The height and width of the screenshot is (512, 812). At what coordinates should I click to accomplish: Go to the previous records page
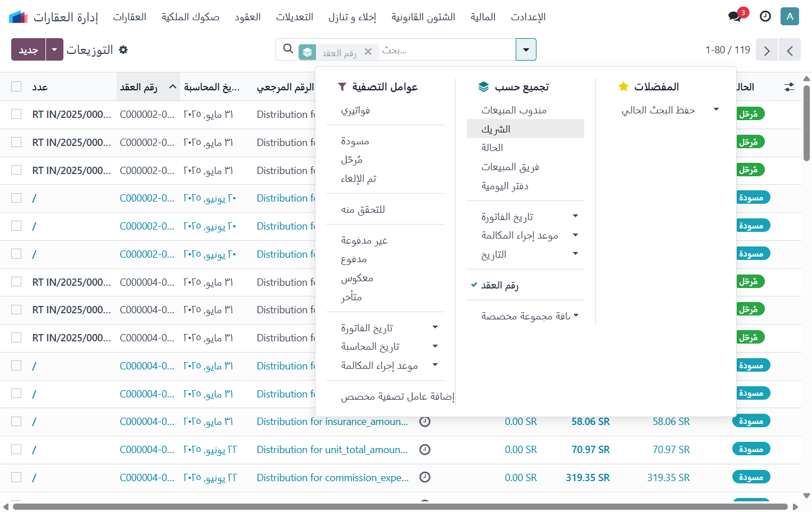click(x=790, y=50)
